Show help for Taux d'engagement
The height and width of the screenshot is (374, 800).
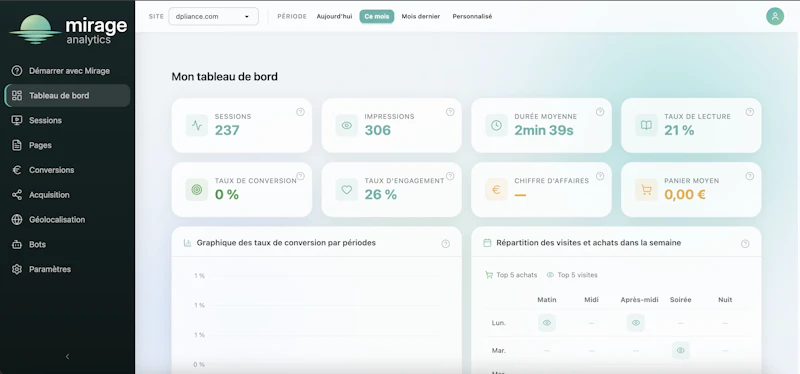click(450, 176)
